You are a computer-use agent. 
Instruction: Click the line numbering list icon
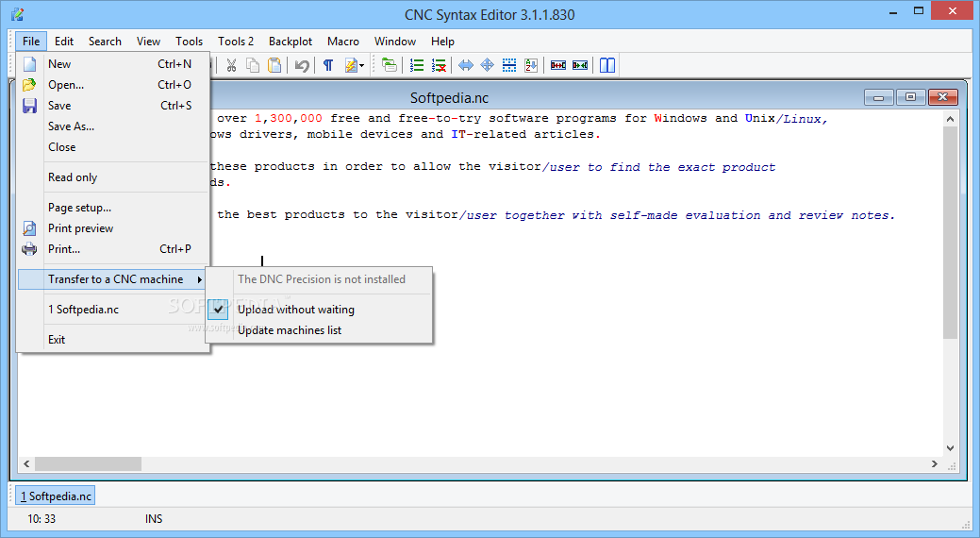[x=417, y=65]
